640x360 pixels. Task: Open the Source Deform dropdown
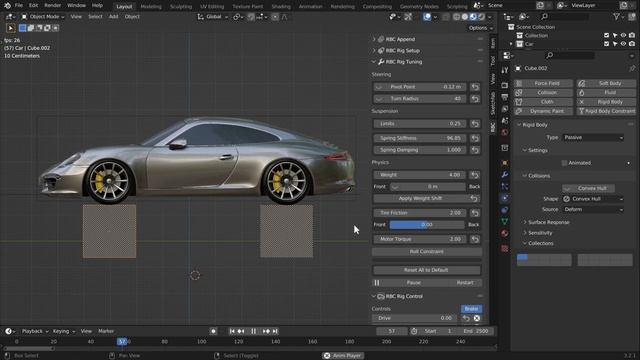593,209
